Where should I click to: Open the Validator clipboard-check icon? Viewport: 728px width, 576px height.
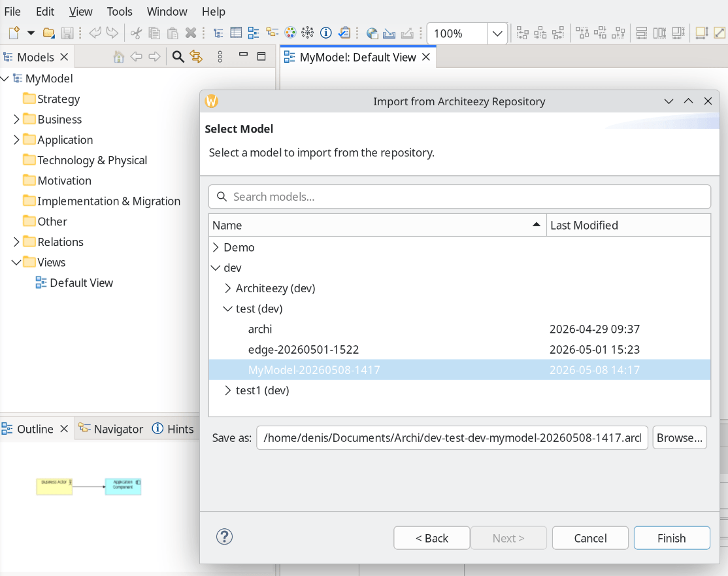(344, 33)
